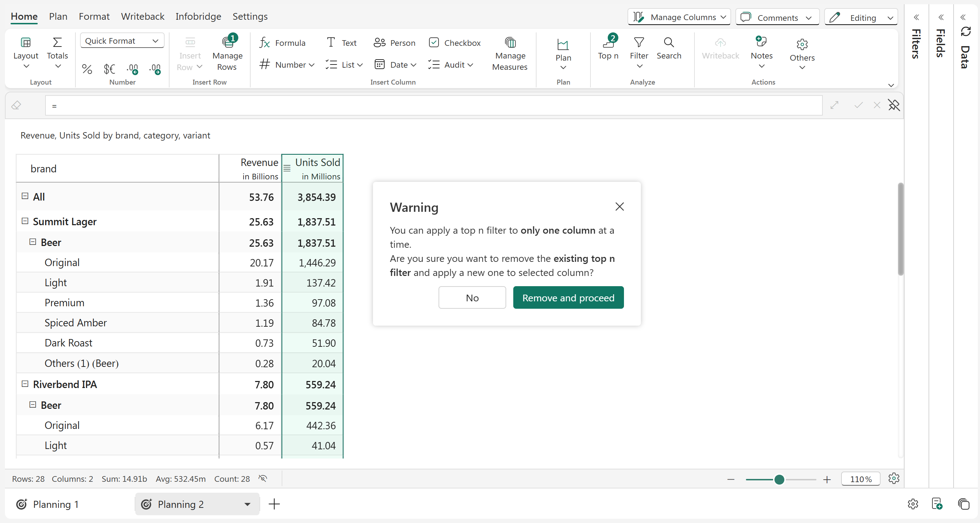This screenshot has width=980, height=523.
Task: Click the currency format icon
Action: click(x=109, y=69)
